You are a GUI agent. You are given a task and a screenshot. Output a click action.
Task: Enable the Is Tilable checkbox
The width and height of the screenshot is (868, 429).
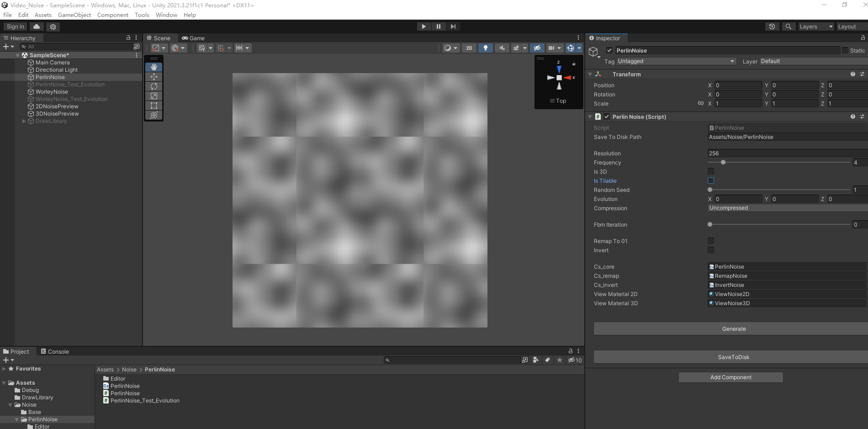pyautogui.click(x=711, y=180)
